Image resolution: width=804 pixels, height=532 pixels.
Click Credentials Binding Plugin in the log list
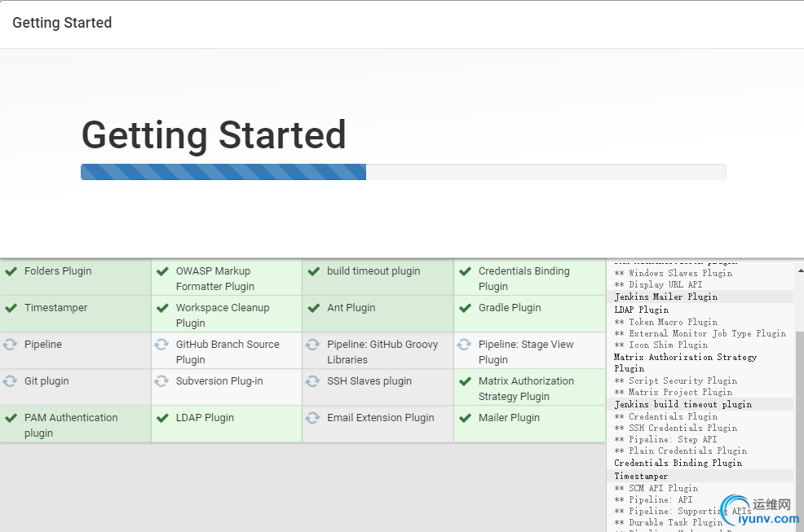678,463
